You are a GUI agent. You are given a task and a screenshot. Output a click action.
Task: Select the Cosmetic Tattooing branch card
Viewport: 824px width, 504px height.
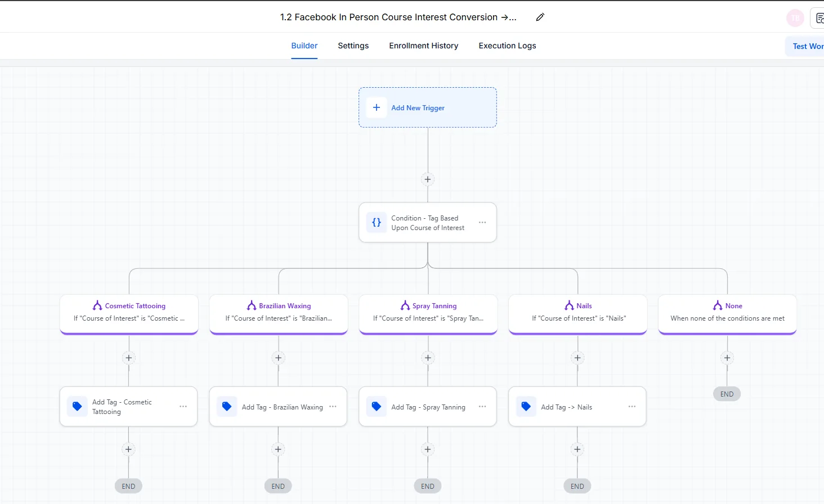pyautogui.click(x=129, y=314)
